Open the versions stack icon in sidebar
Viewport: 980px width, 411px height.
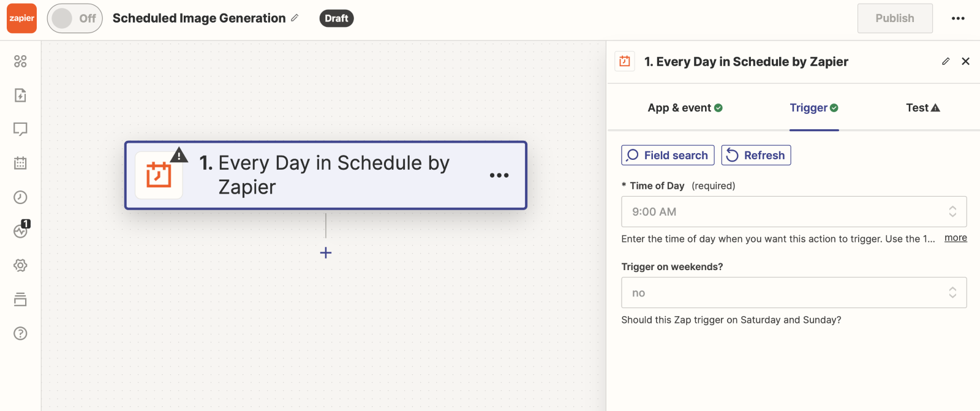pyautogui.click(x=20, y=299)
